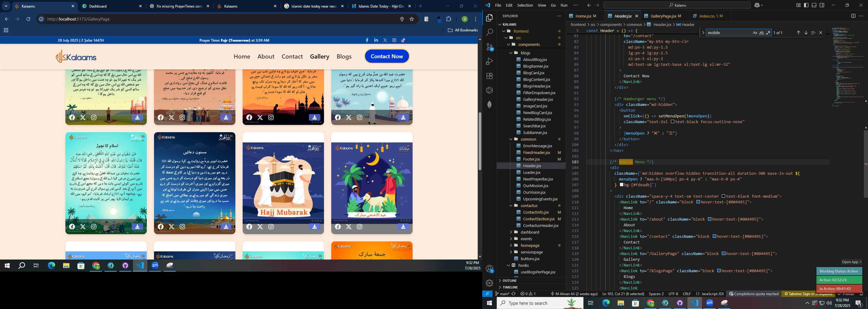
Task: Open the Selection menu in VS Code
Action: 525,5
